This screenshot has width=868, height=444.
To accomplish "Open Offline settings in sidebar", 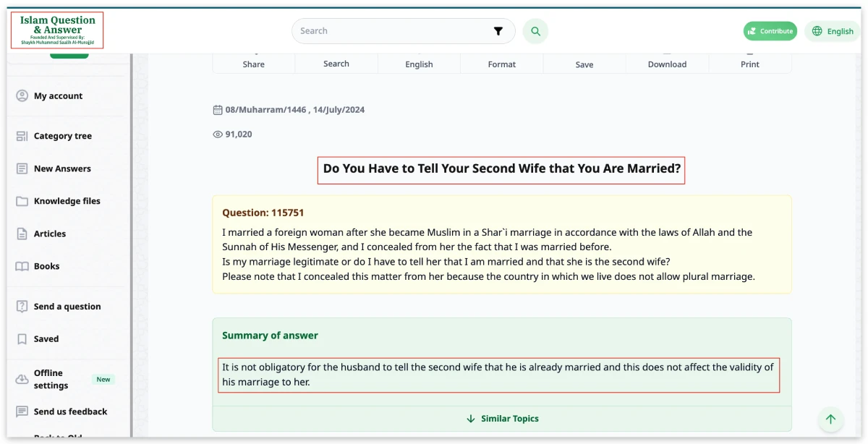I will [x=51, y=379].
